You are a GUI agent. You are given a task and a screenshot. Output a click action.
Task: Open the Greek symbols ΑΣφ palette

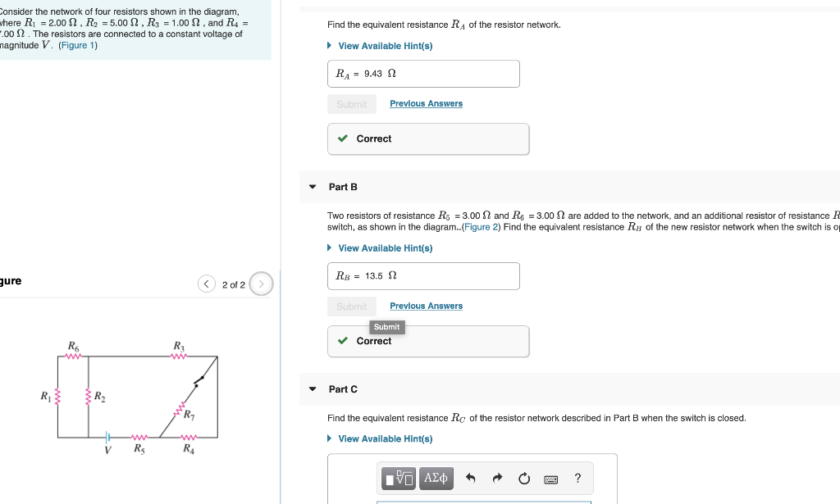click(x=436, y=478)
